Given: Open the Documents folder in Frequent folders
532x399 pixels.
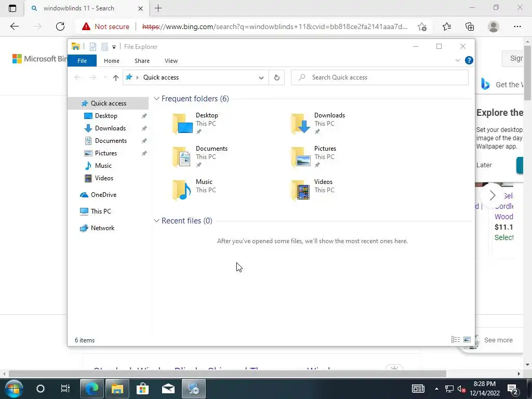Looking at the screenshot, I should click(x=200, y=157).
